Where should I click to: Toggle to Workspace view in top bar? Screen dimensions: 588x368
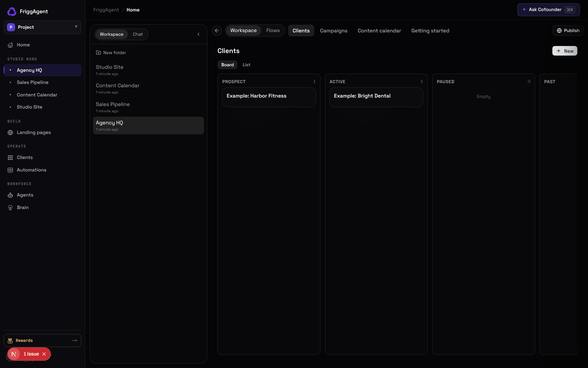pyautogui.click(x=243, y=31)
